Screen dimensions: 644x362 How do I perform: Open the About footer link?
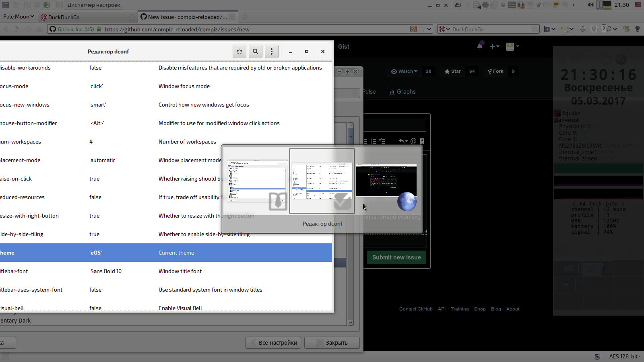513,309
